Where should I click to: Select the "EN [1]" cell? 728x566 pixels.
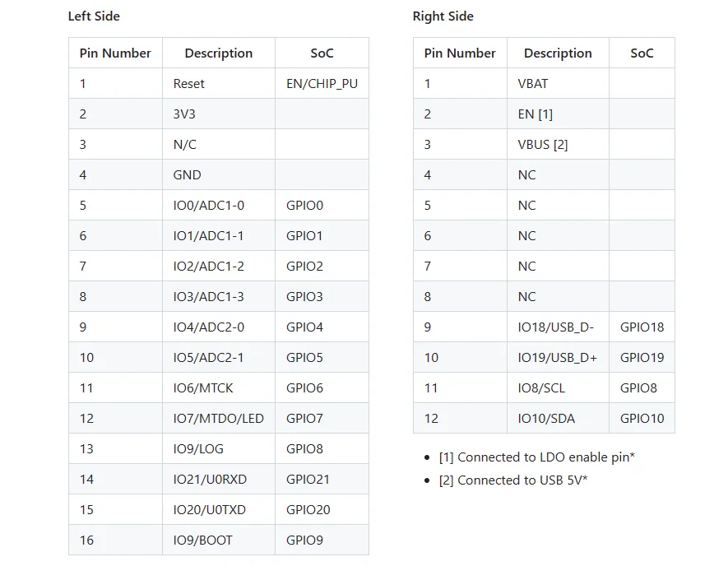(535, 114)
